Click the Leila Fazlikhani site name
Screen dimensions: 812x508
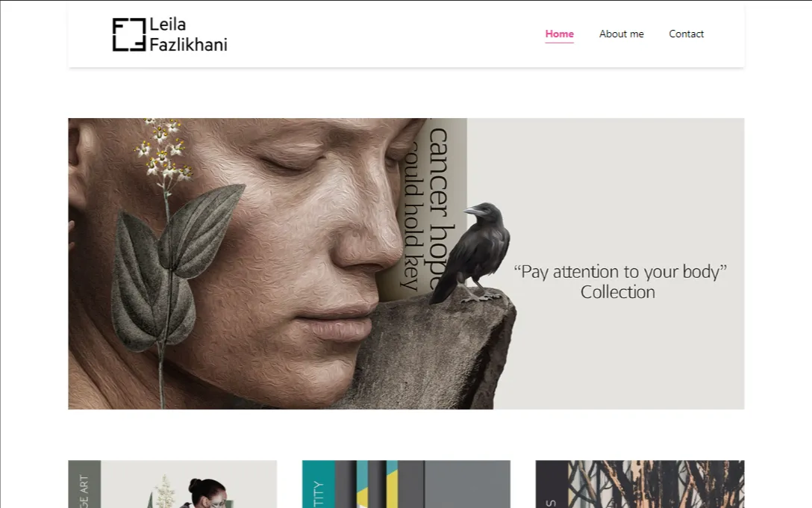(188, 34)
